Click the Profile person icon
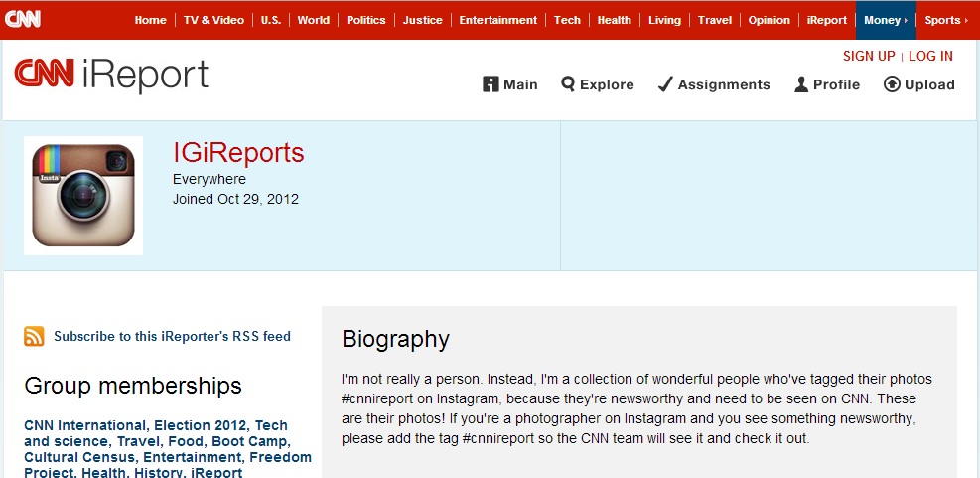 click(x=801, y=84)
